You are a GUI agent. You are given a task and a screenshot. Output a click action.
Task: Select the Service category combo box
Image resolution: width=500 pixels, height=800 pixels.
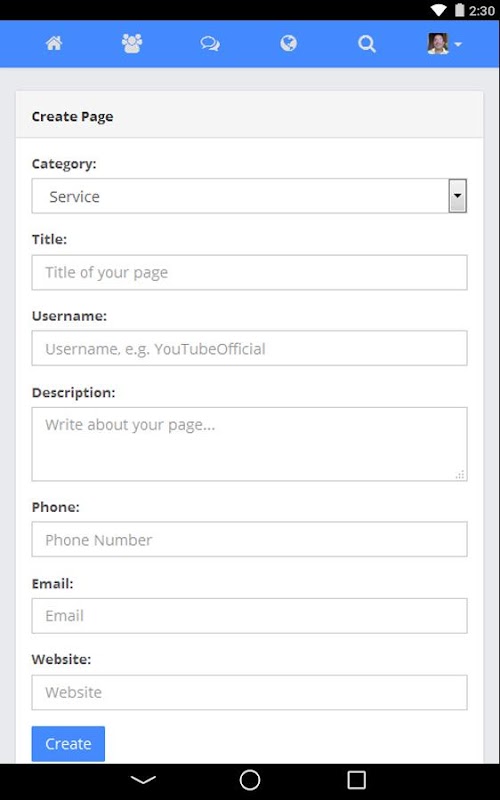pos(249,196)
